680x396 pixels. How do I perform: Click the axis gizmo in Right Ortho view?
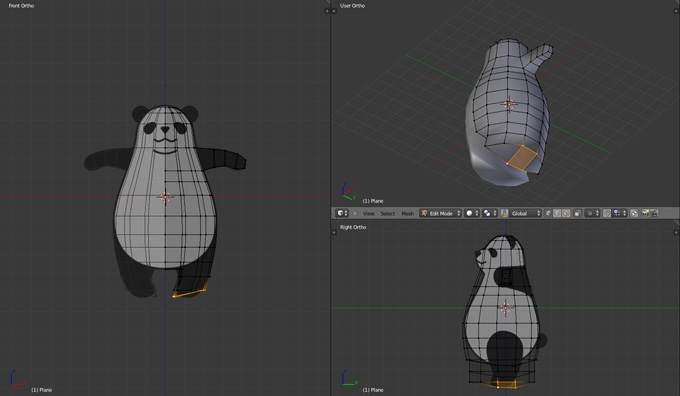click(349, 378)
